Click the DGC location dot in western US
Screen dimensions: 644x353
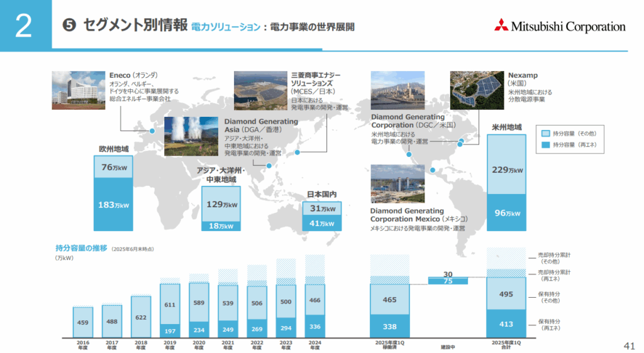[x=409, y=155]
